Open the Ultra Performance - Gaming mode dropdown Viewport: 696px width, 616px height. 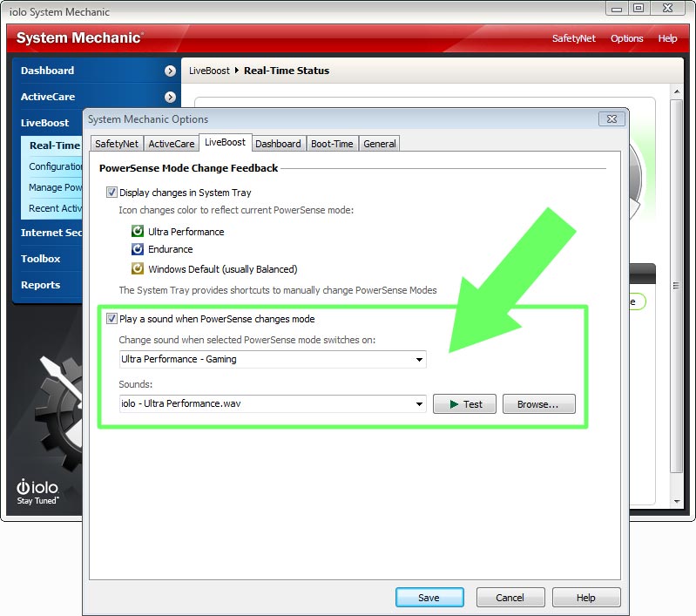pyautogui.click(x=273, y=359)
